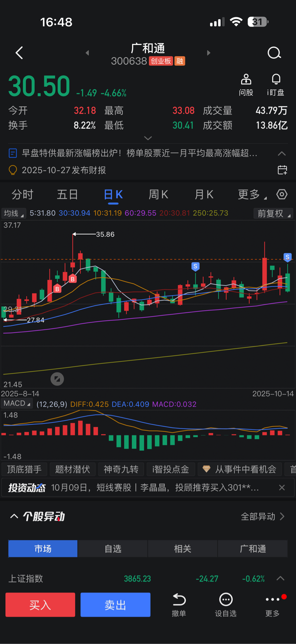296x644 pixels.
Task: Collapse the 个股异动 section
Action: click(14, 516)
